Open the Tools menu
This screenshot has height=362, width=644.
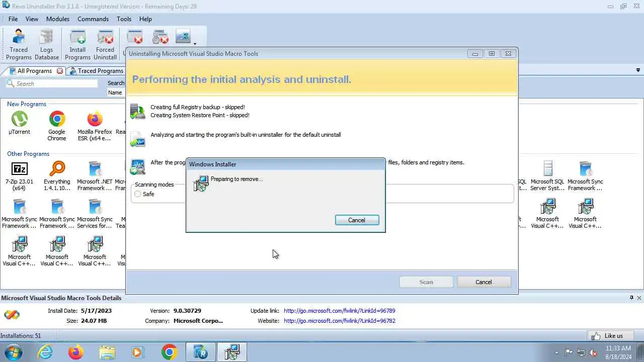pyautogui.click(x=124, y=19)
